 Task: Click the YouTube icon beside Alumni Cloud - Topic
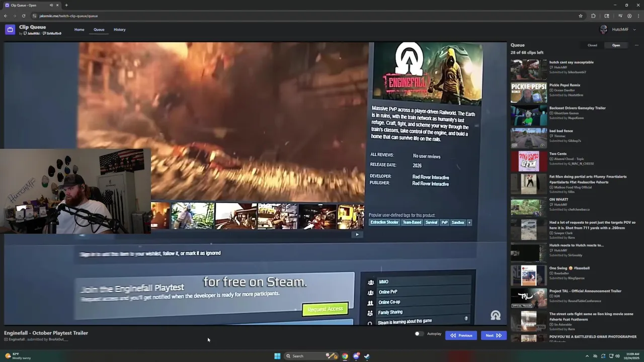pos(551,159)
